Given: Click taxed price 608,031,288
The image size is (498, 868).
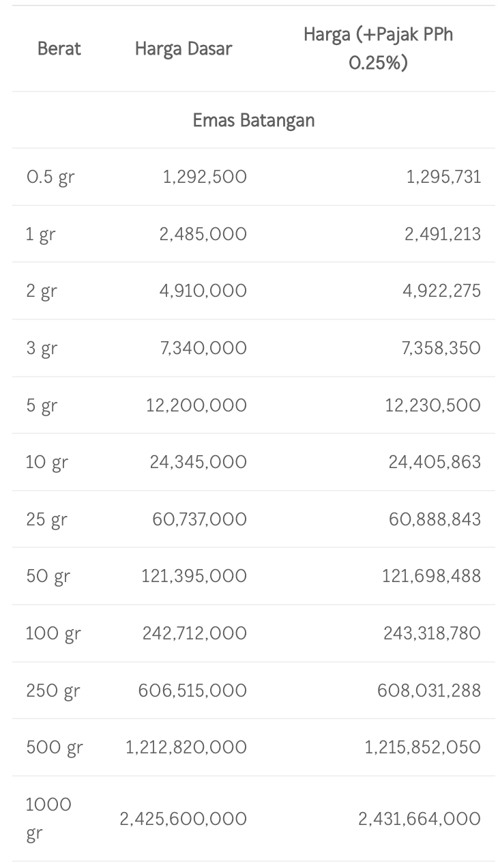Looking at the screenshot, I should click(429, 691).
